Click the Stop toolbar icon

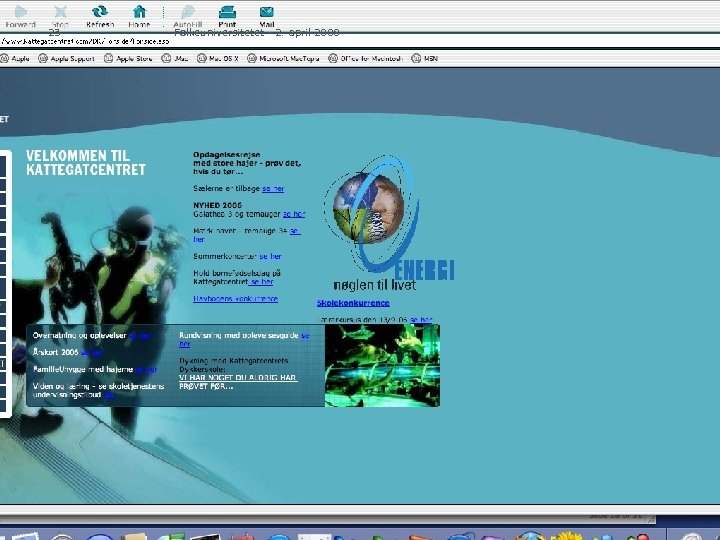60,16
